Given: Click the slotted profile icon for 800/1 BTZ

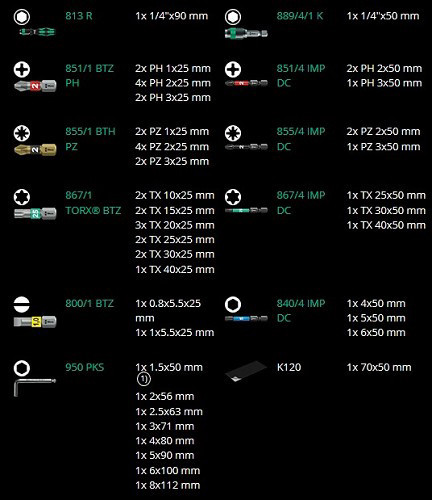Looking at the screenshot, I should coord(22,304).
